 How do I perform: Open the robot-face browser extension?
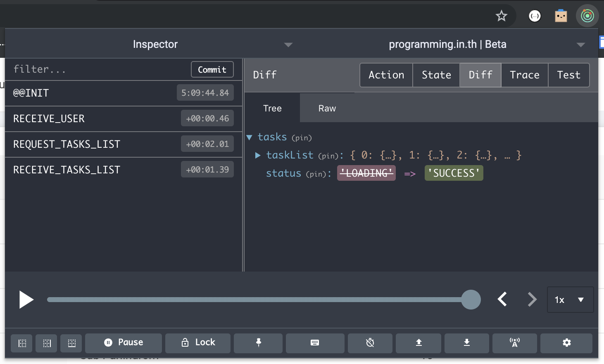point(561,16)
